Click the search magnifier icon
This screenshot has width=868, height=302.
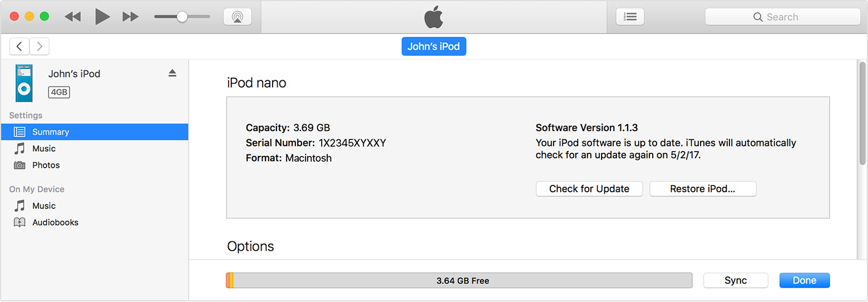758,17
